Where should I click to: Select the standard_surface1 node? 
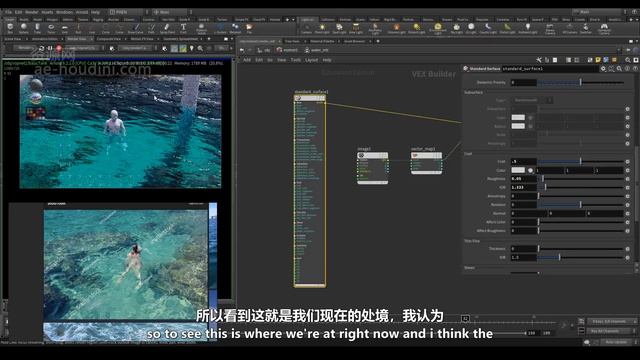tap(310, 191)
